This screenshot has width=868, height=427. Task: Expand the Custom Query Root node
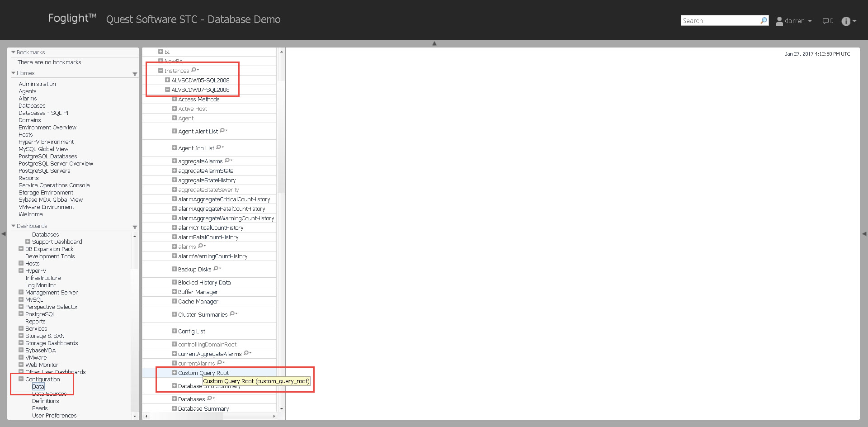pos(174,373)
